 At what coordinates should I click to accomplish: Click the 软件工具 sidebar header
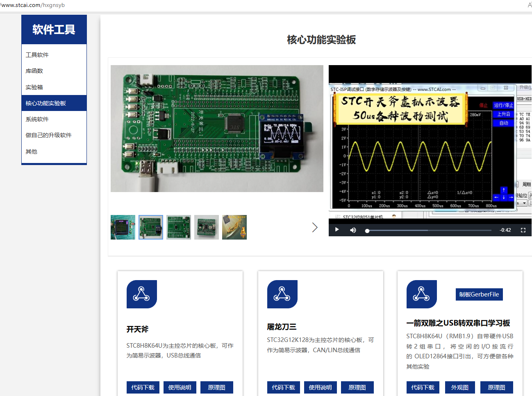tap(54, 29)
